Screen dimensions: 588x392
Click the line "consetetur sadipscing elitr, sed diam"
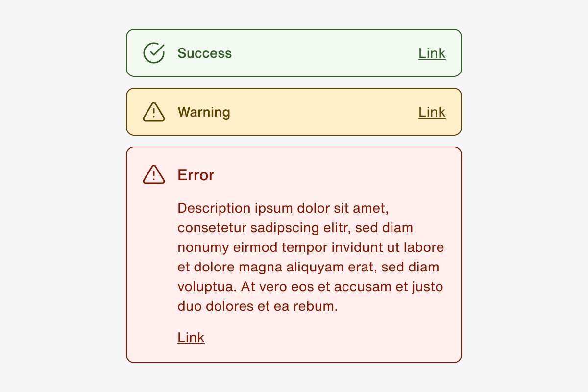tap(295, 228)
